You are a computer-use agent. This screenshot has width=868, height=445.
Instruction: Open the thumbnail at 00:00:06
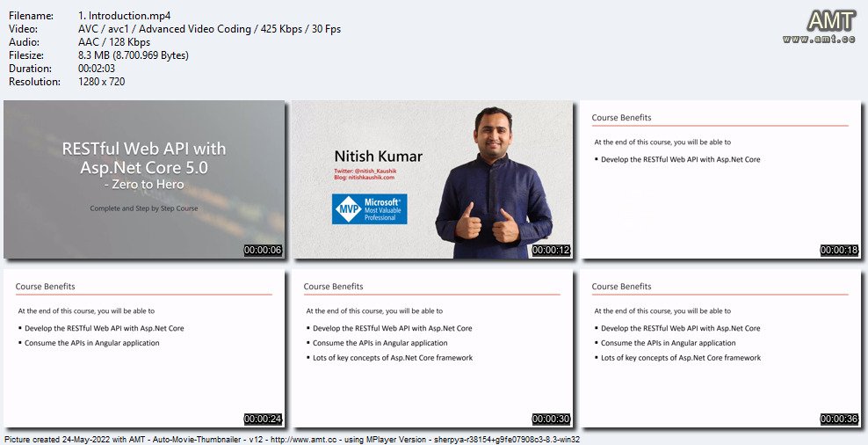144,179
